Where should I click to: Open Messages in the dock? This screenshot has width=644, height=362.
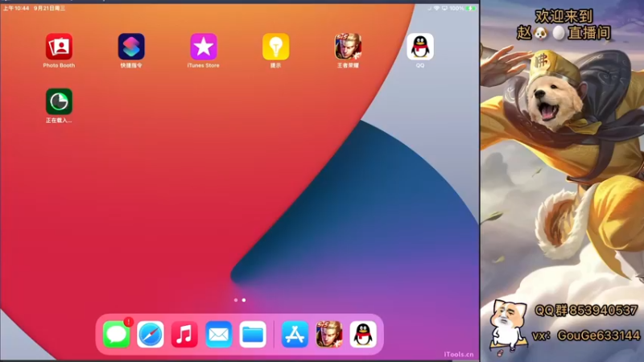[x=116, y=335]
